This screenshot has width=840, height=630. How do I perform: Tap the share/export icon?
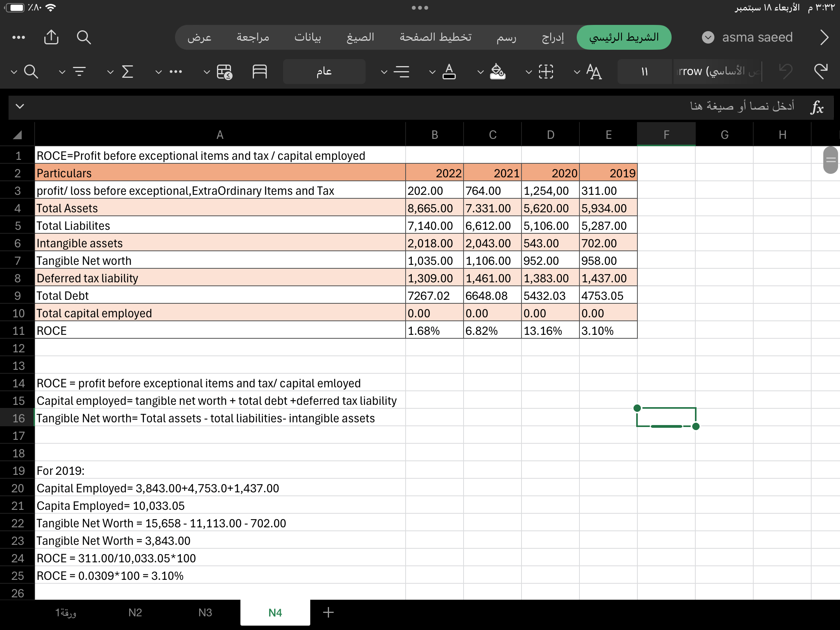click(x=51, y=37)
